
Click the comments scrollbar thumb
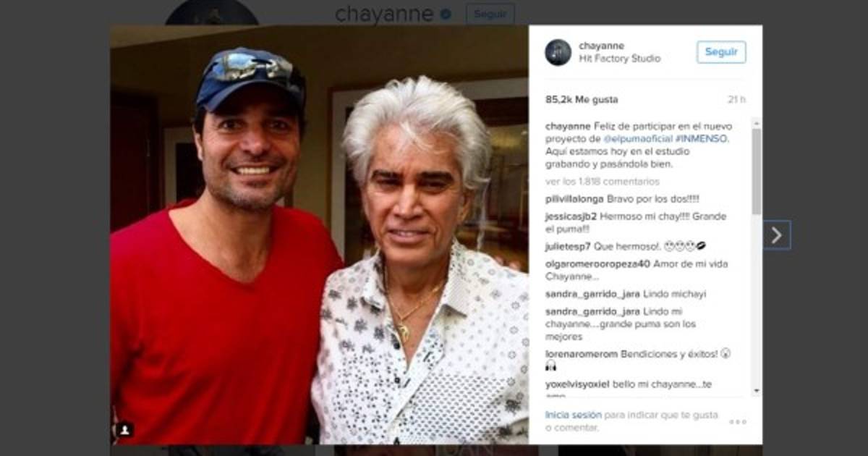click(x=757, y=172)
